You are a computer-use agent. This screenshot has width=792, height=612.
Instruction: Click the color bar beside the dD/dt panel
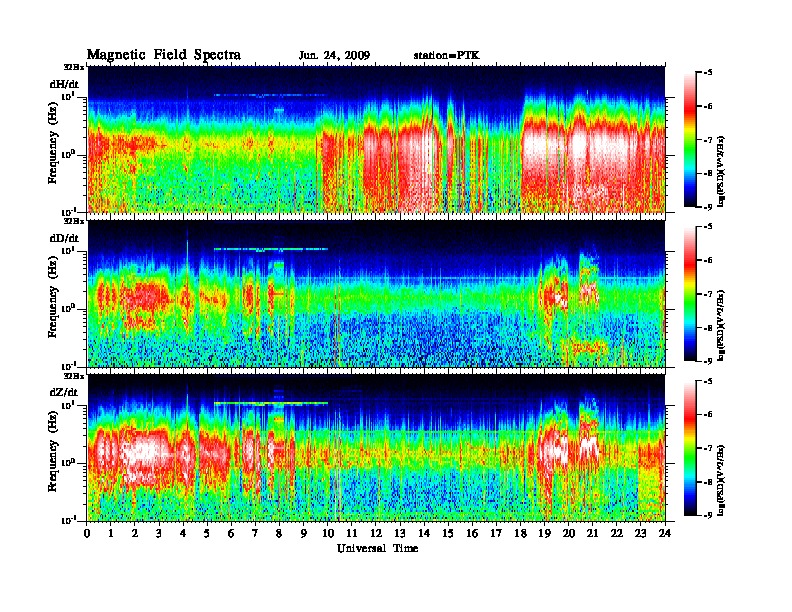(x=690, y=294)
